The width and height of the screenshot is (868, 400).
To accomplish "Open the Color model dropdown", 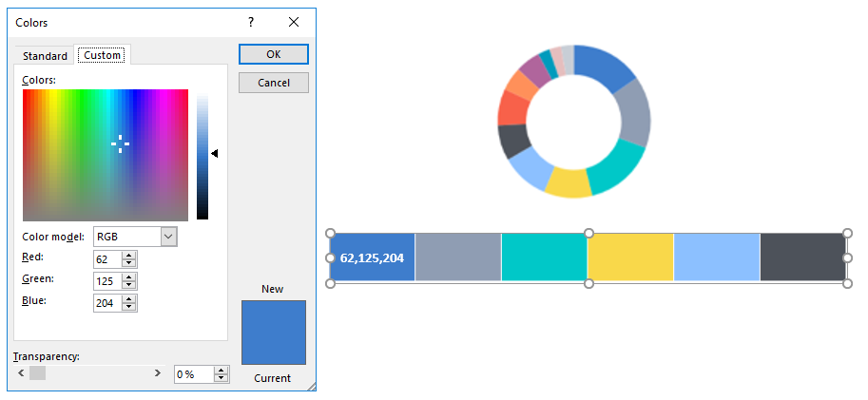I will click(x=168, y=237).
